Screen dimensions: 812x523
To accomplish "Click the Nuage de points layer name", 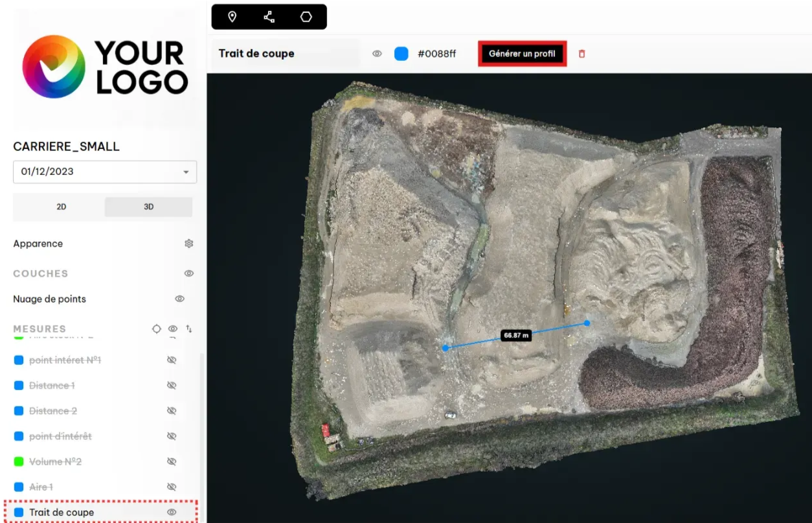I will click(x=49, y=299).
